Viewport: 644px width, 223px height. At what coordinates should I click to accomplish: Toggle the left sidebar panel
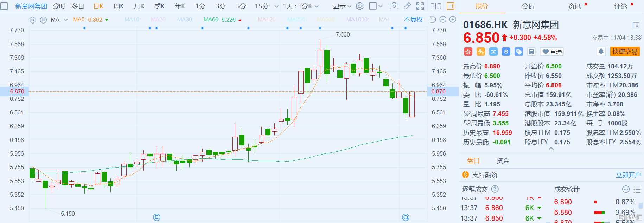pyautogui.click(x=4, y=6)
